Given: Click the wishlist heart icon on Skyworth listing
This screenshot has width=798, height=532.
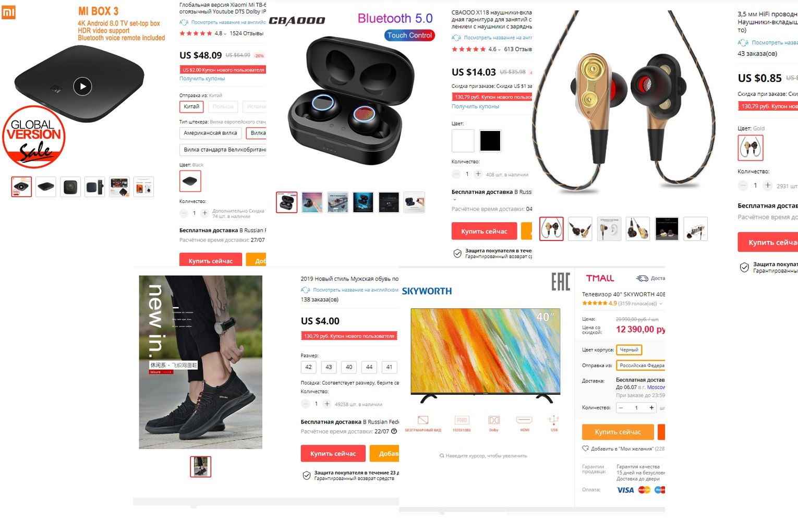Looking at the screenshot, I should coord(585,449).
